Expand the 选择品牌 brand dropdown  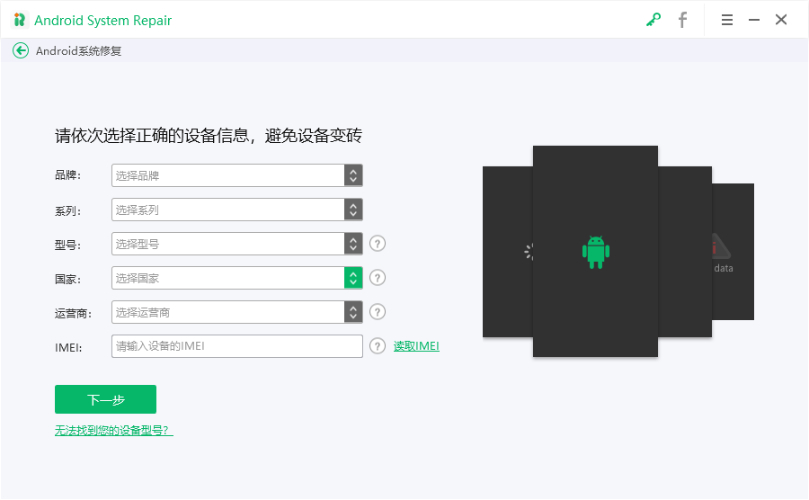[353, 176]
